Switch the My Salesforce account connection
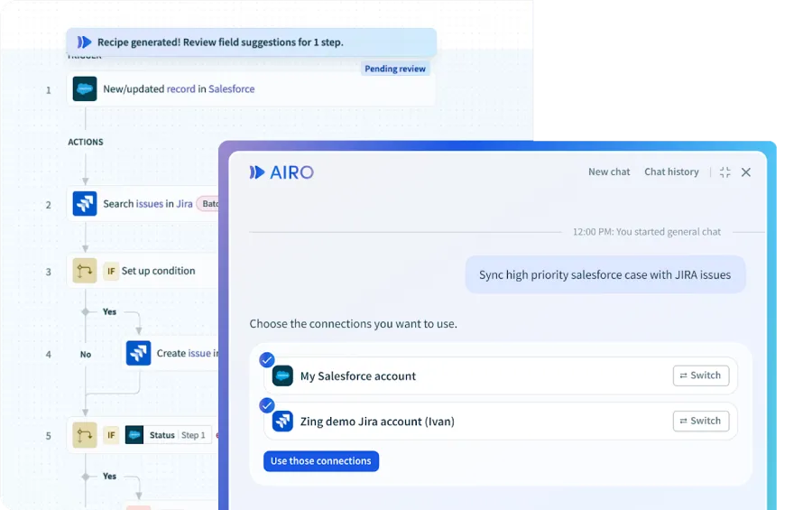 pos(701,376)
